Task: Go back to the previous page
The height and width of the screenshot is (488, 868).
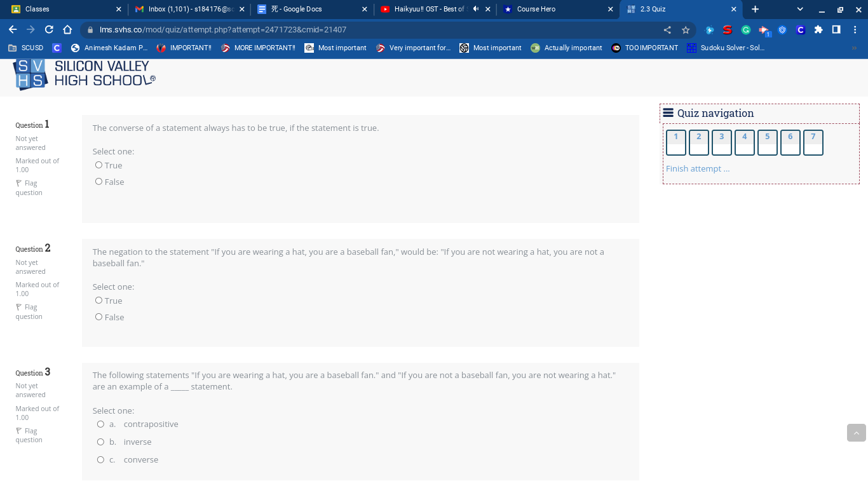Action: pyautogui.click(x=13, y=30)
